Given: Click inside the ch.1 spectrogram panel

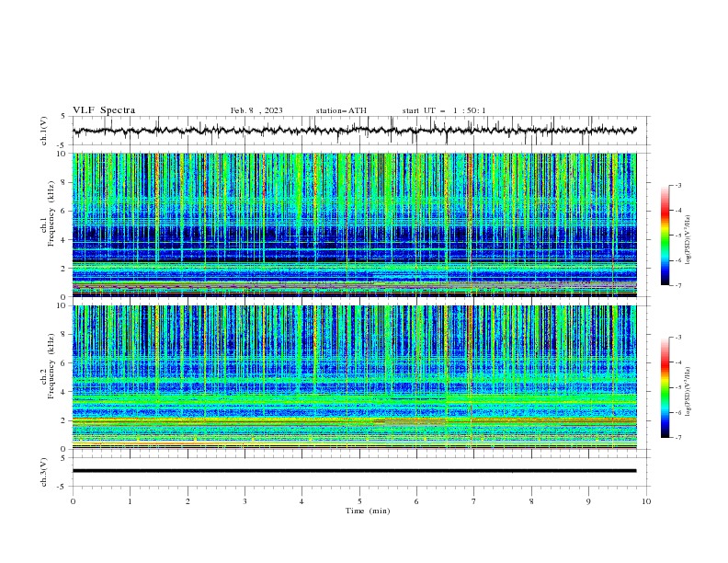Looking at the screenshot, I should (x=354, y=224).
